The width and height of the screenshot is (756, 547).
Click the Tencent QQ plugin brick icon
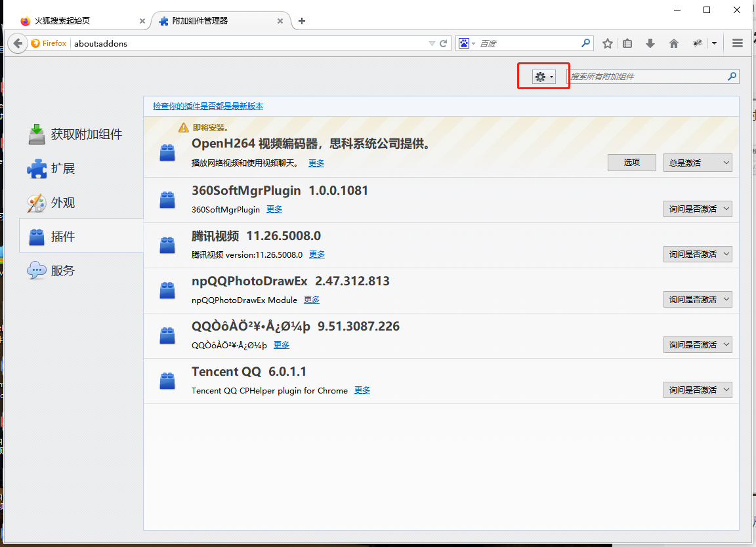tap(167, 381)
